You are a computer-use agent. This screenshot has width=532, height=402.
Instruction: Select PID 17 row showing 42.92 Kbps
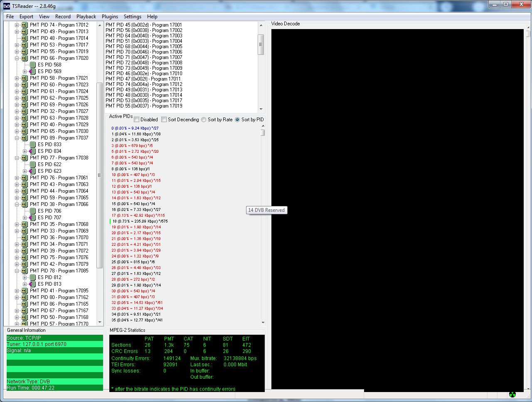point(138,216)
